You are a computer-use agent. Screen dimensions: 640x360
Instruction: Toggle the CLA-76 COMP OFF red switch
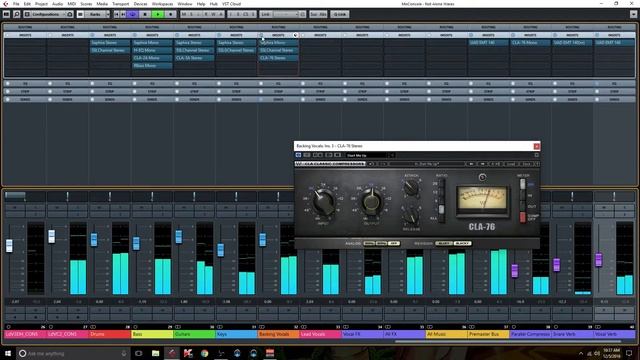(522, 218)
